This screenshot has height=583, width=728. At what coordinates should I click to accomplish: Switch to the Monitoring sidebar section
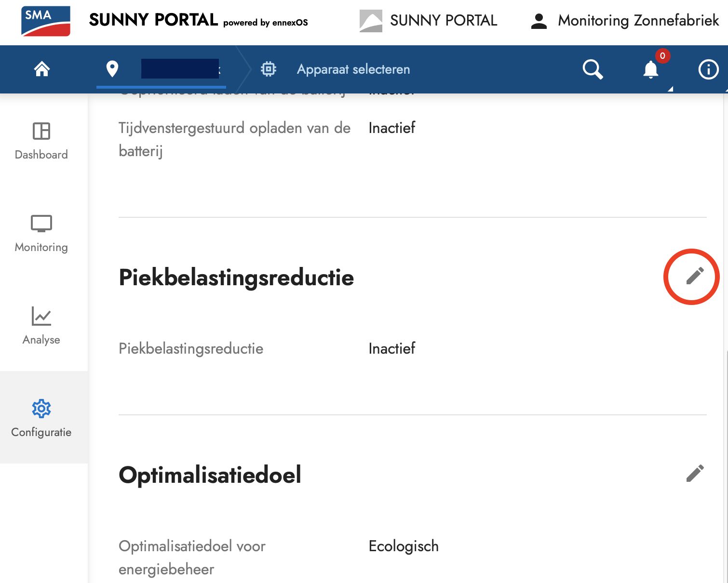(41, 235)
